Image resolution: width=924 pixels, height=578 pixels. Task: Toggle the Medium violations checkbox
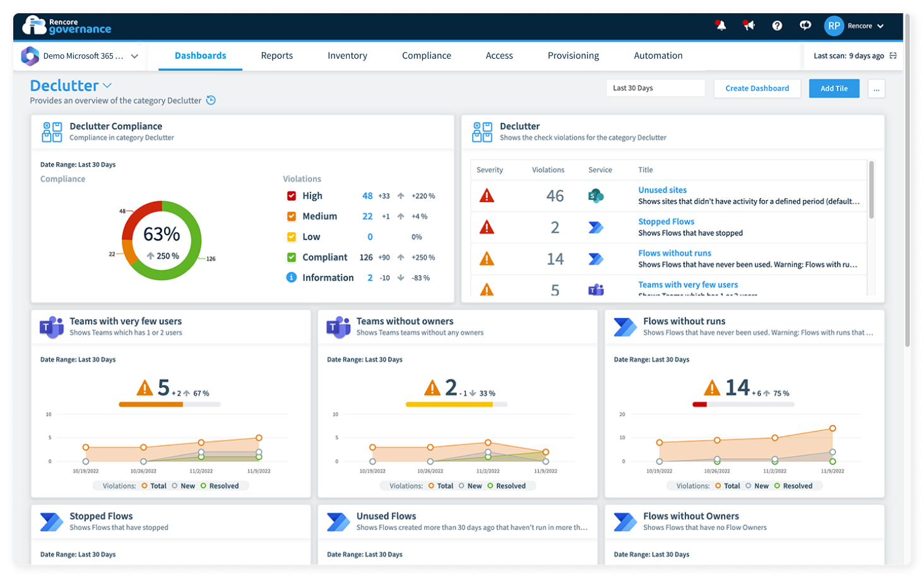pyautogui.click(x=292, y=216)
